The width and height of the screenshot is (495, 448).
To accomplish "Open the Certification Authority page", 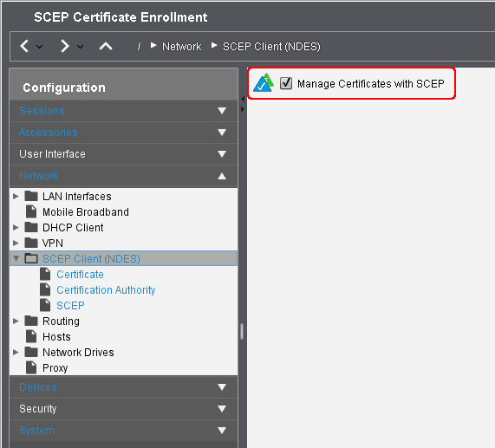I will tap(106, 290).
